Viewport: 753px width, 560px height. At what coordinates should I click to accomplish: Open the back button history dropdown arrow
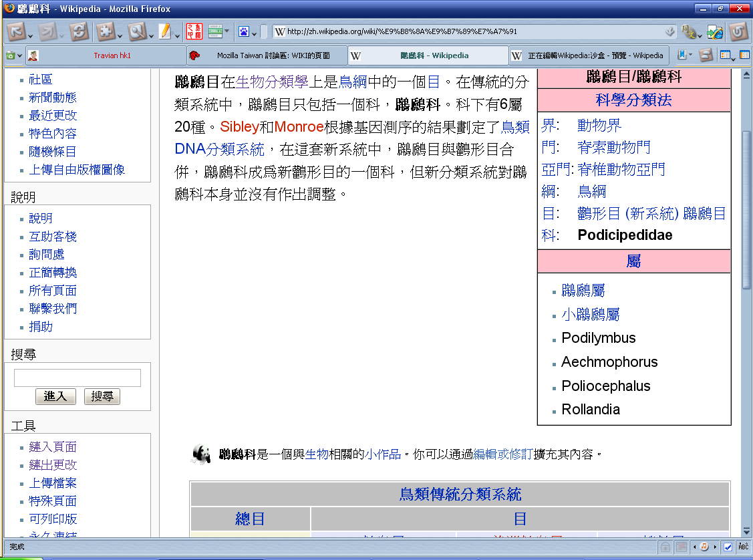(30, 34)
